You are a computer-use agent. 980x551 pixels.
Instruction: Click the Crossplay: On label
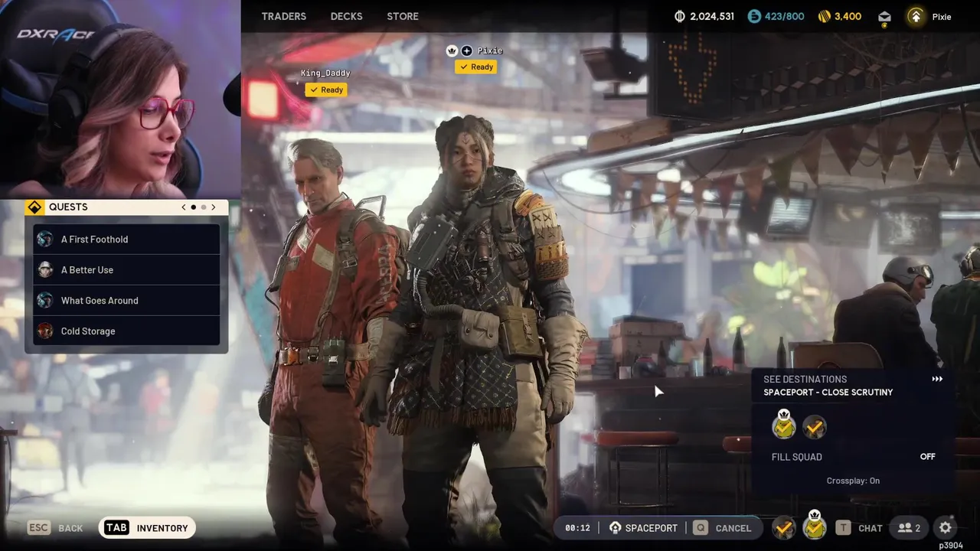click(x=853, y=481)
